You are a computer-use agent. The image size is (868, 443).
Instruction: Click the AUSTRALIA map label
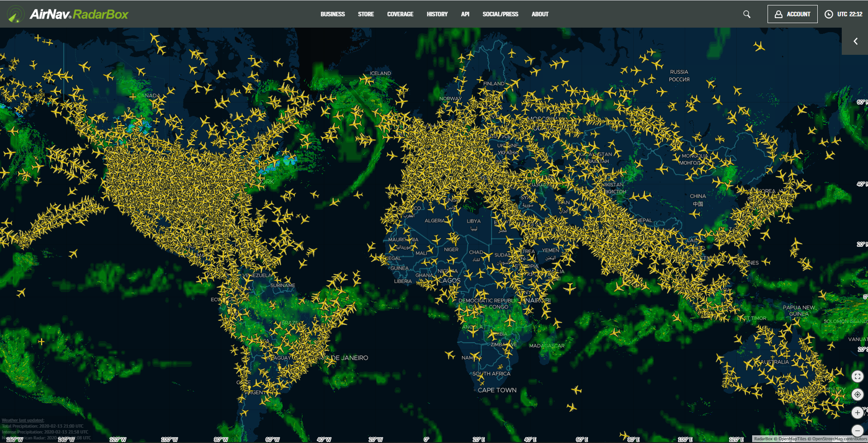[775, 362]
